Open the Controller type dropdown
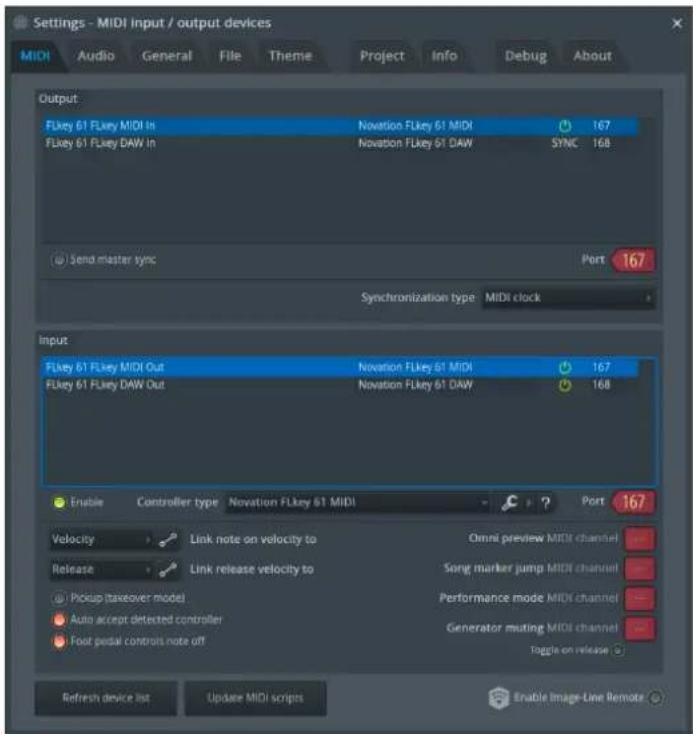The image size is (693, 734). tap(357, 503)
